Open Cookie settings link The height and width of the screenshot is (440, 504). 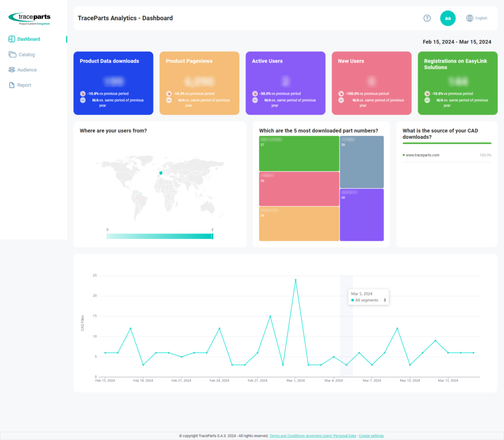pos(371,436)
